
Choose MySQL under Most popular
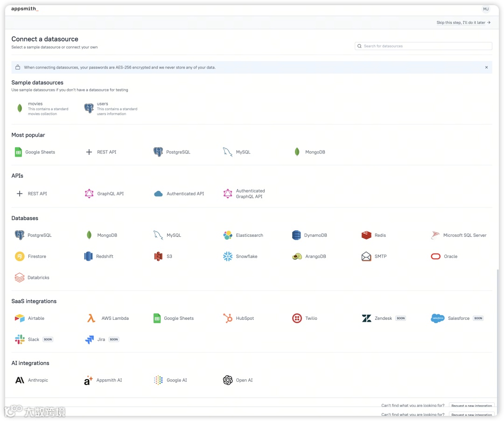[x=237, y=152]
